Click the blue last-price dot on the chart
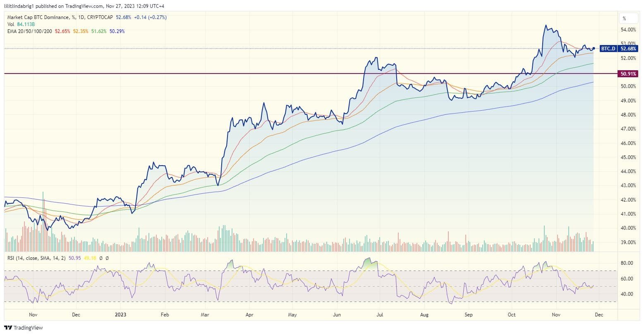The height and width of the screenshot is (335, 644). [593, 48]
